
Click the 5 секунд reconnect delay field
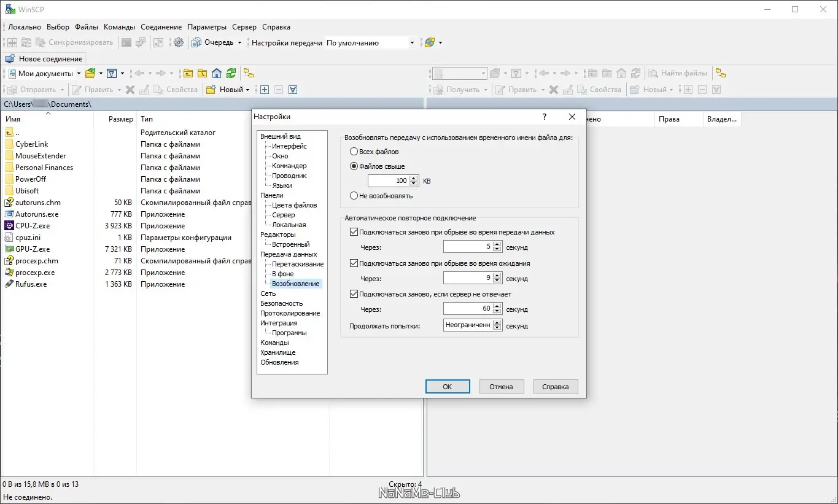click(468, 247)
